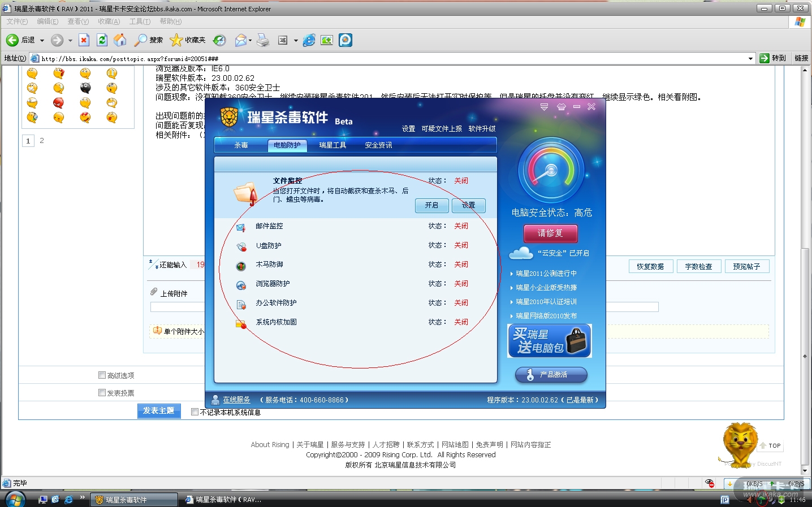Expand the quick launch overflow chevron
Screen dimensions: 812x507
point(83,497)
